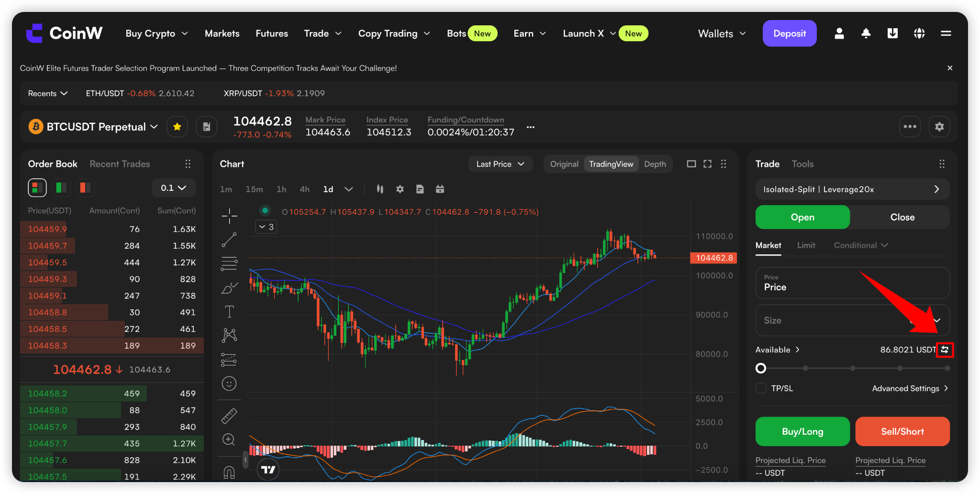Expand more chart timeframes chevron
The image size is (980, 494).
(x=349, y=189)
